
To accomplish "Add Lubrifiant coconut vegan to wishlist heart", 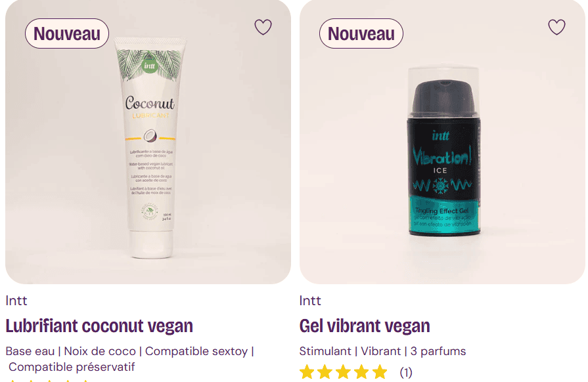I will click(263, 27).
